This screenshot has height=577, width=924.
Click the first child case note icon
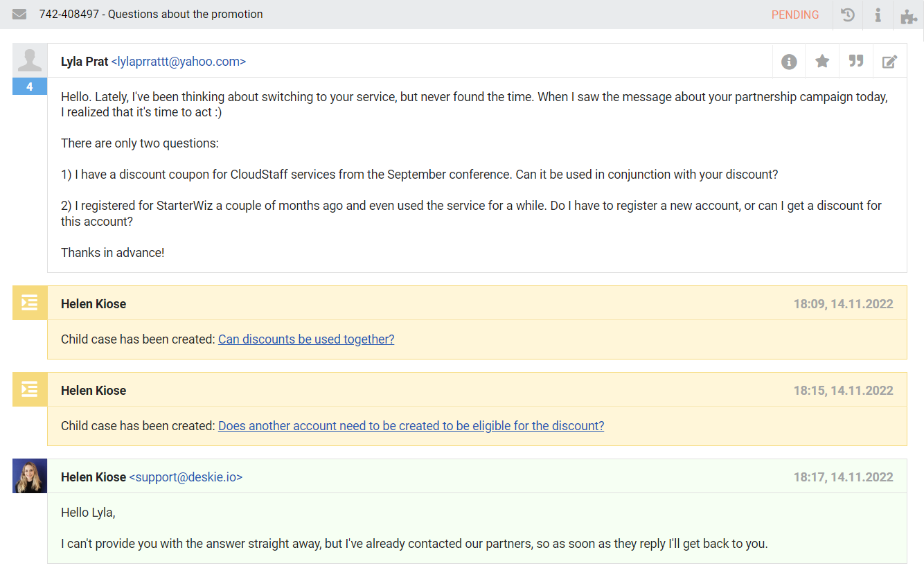[30, 303]
